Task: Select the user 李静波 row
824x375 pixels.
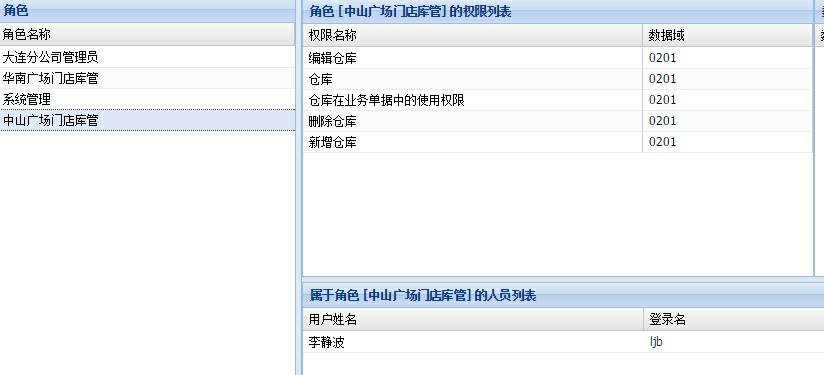Action: tap(563, 342)
